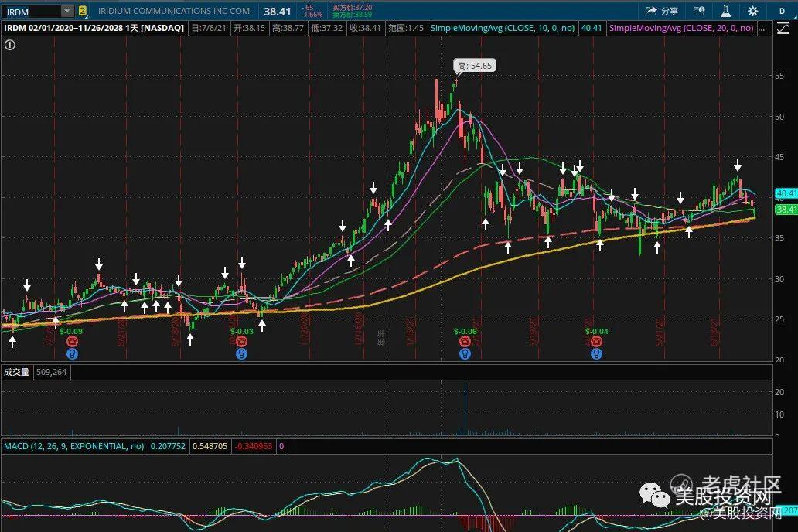Click the earnings phone icon under $-0.03
The width and height of the screenshot is (798, 532).
(x=241, y=342)
